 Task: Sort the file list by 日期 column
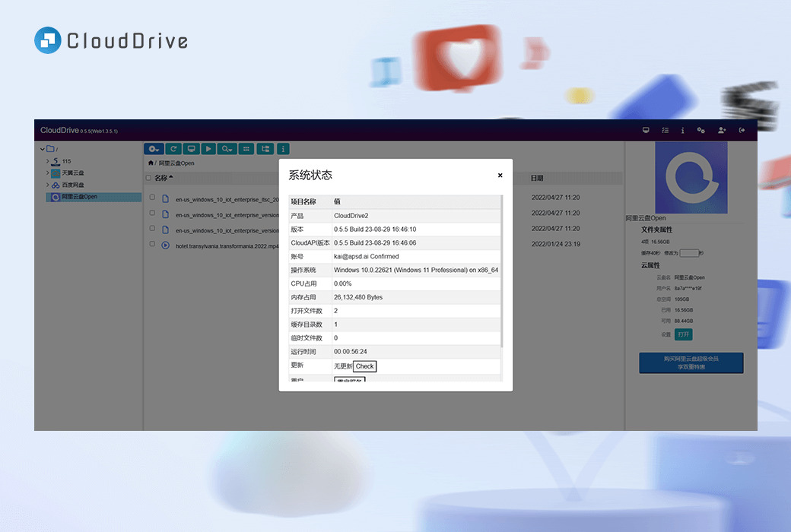537,179
